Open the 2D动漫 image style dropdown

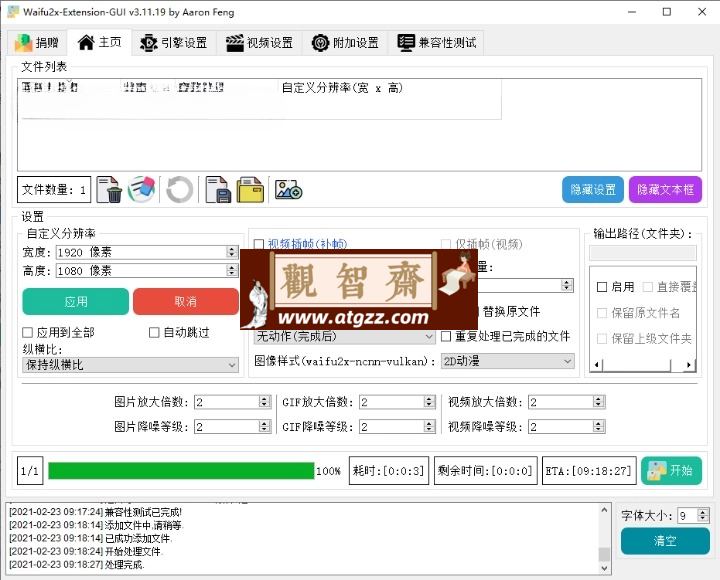507,361
